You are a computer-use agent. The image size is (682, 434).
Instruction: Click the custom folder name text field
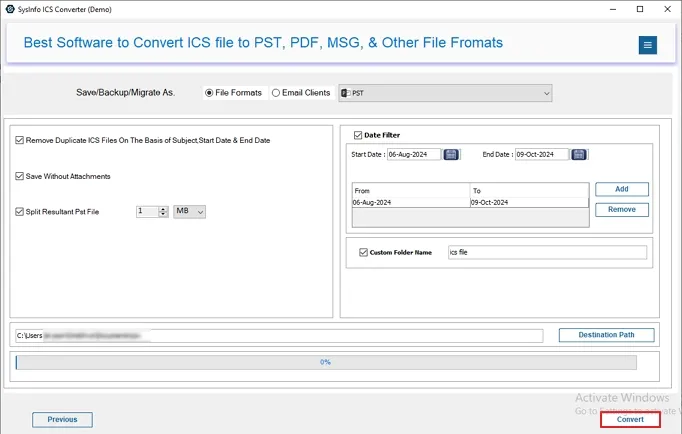click(x=547, y=252)
